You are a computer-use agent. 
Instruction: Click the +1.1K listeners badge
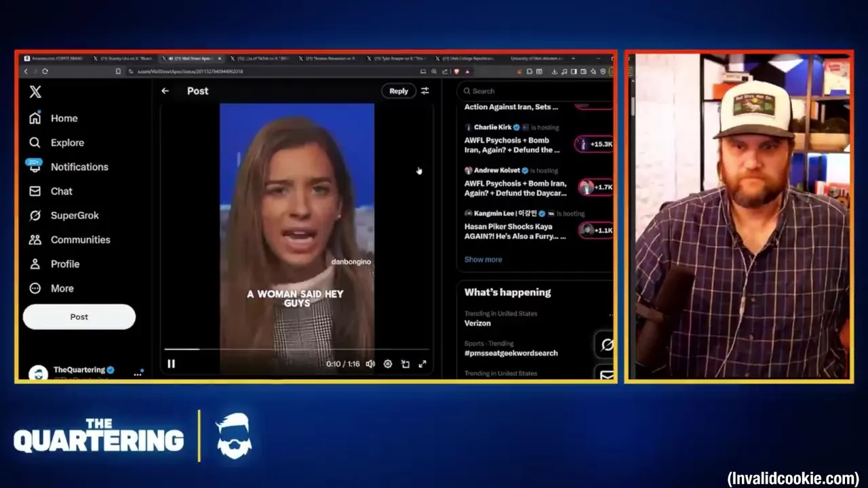[596, 230]
